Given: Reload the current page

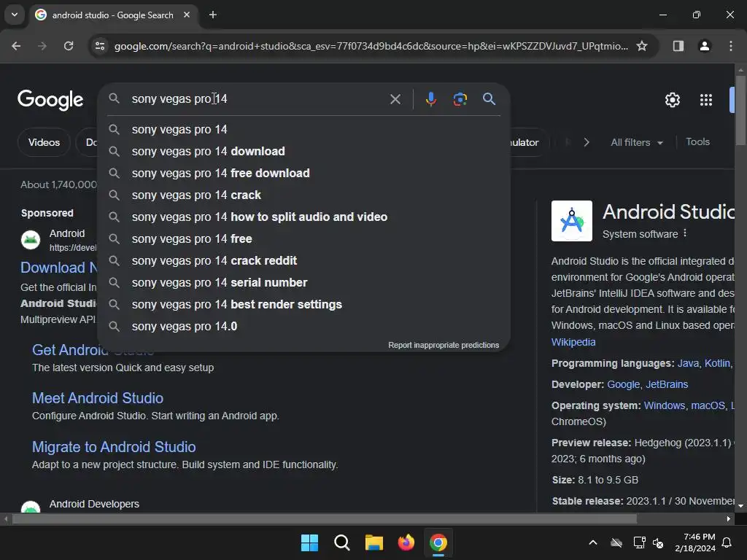Looking at the screenshot, I should tap(69, 46).
